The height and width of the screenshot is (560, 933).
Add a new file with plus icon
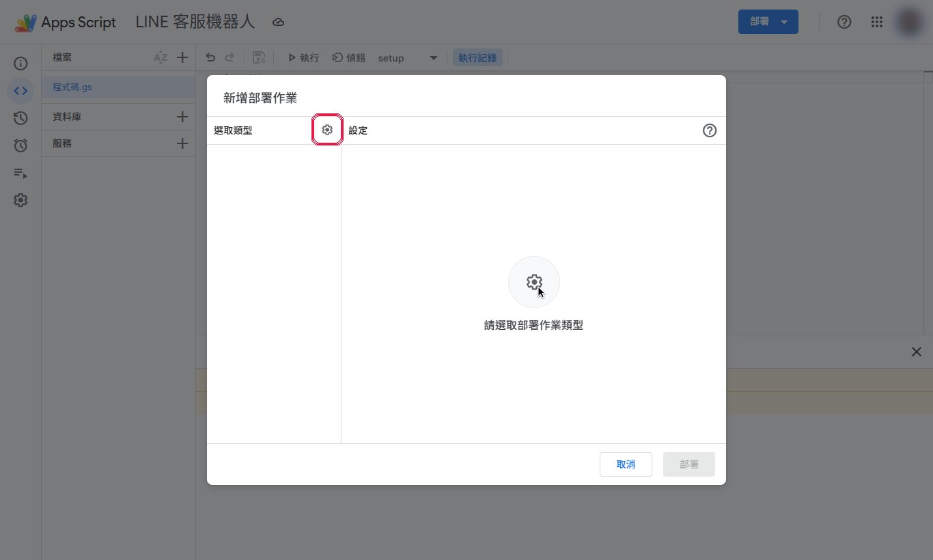click(182, 58)
